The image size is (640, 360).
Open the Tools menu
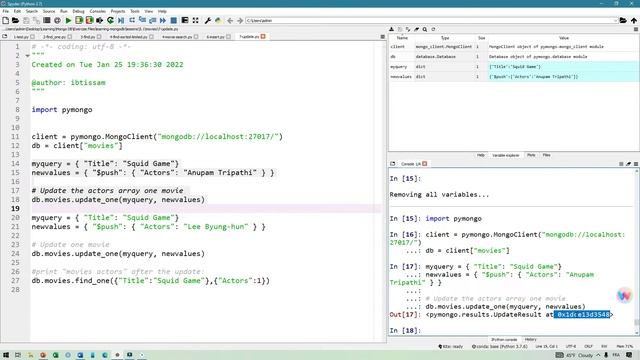coord(135,11)
